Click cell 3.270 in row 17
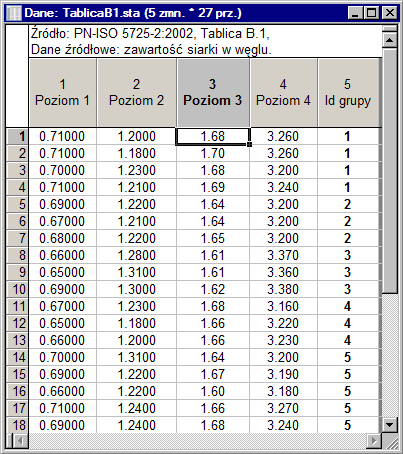This screenshot has height=454, width=403. click(283, 408)
